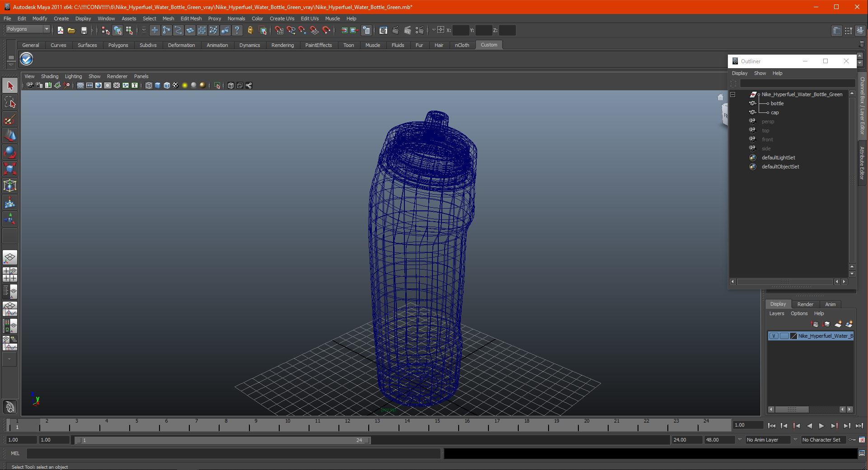The height and width of the screenshot is (470, 868).
Task: Activate the Scale tool cube icon
Action: coord(10,169)
